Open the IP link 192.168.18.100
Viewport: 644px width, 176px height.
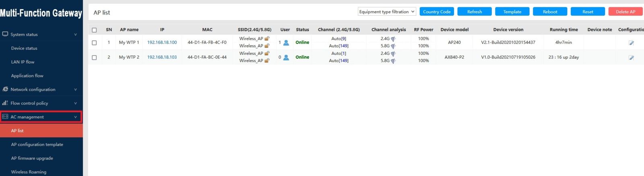tap(162, 42)
